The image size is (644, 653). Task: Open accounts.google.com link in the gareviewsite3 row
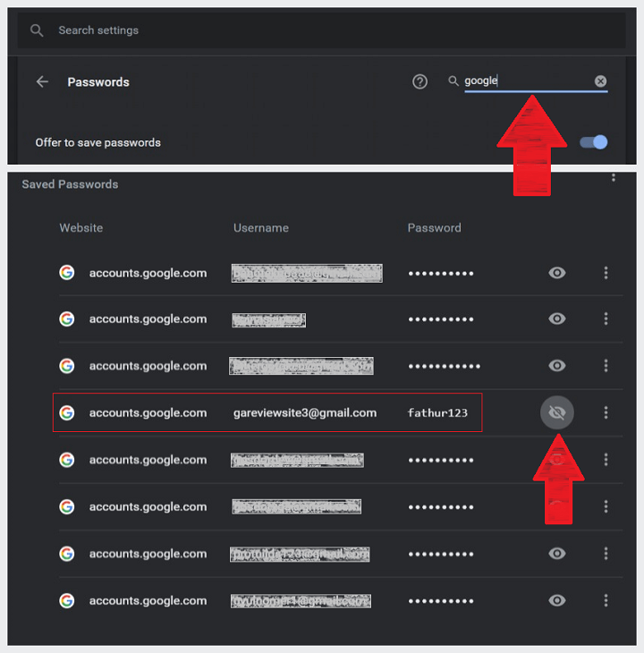pyautogui.click(x=148, y=412)
